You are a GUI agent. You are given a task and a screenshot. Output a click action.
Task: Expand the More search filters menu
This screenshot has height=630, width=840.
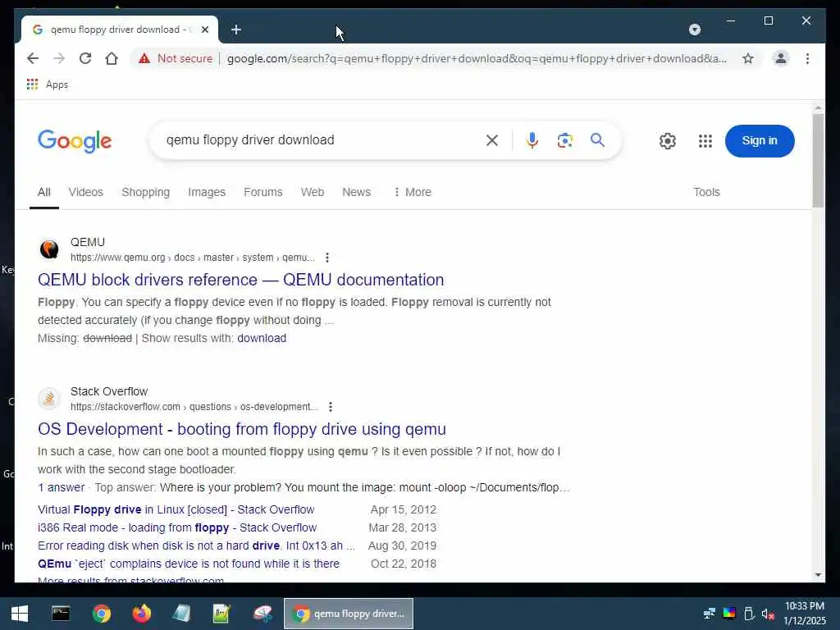coord(413,192)
